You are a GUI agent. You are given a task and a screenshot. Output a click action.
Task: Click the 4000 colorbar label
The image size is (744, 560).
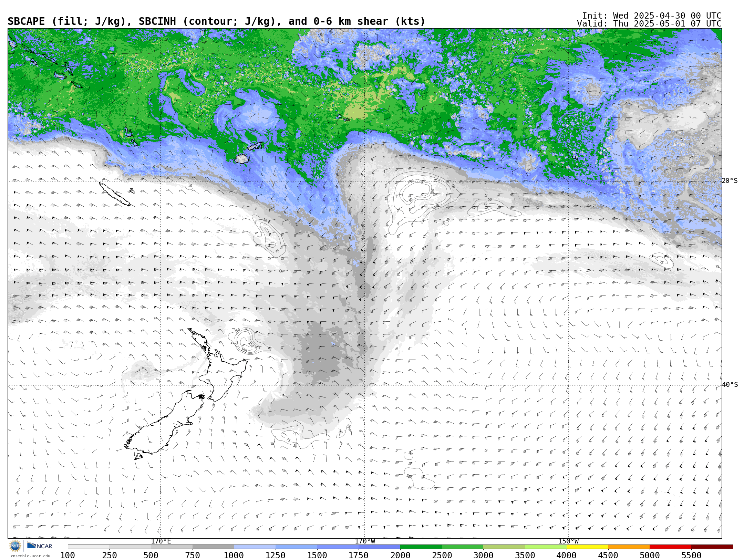pyautogui.click(x=567, y=556)
